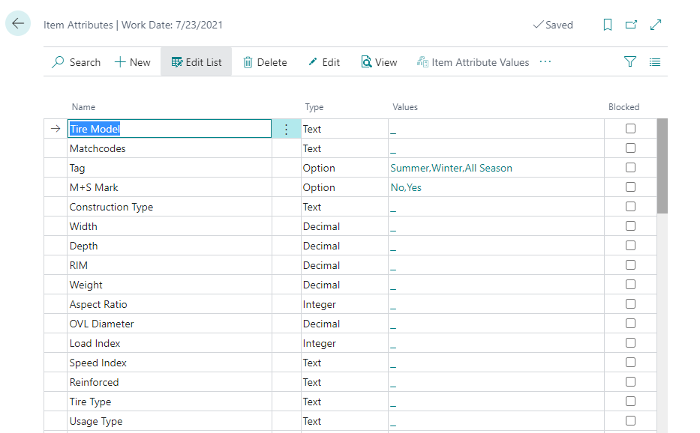
Task: Open the filter pane icon
Action: tap(630, 62)
